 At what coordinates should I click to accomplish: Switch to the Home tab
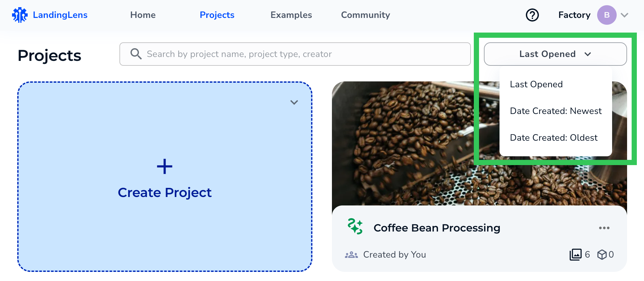143,15
